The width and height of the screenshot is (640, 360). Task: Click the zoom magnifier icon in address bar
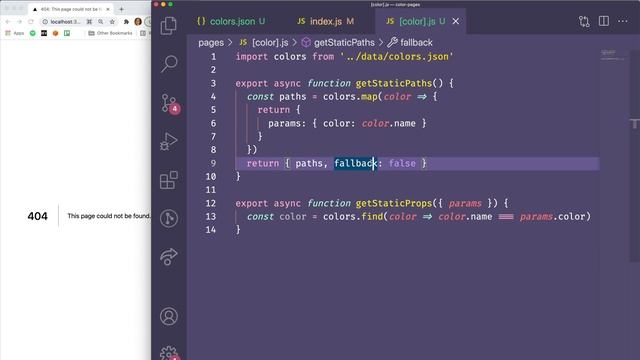point(100,22)
